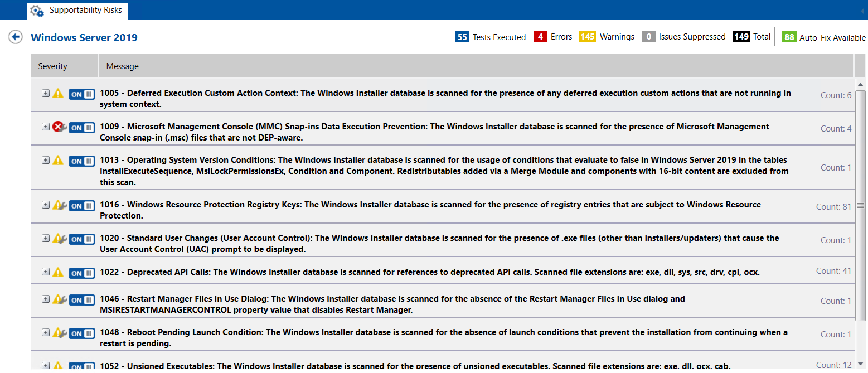Click warning icon for test 1013

(58, 161)
